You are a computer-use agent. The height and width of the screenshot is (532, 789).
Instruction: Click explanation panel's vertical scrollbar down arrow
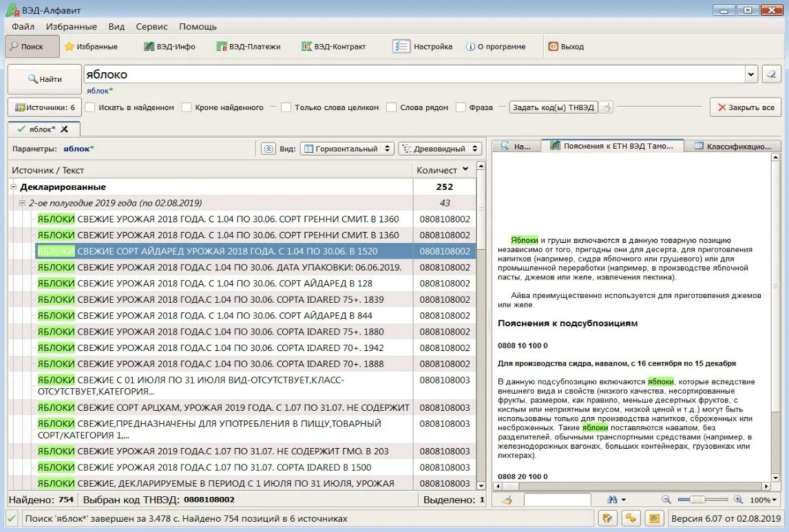(775, 477)
